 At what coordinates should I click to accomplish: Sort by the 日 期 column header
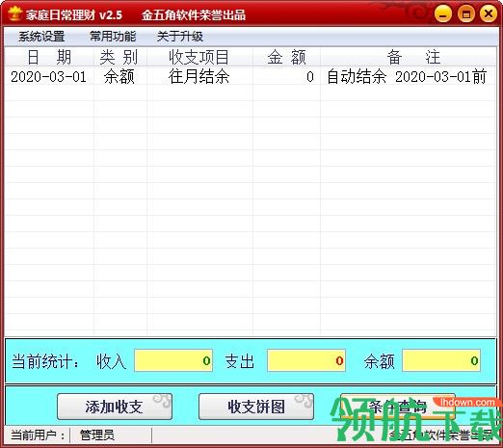click(x=49, y=57)
